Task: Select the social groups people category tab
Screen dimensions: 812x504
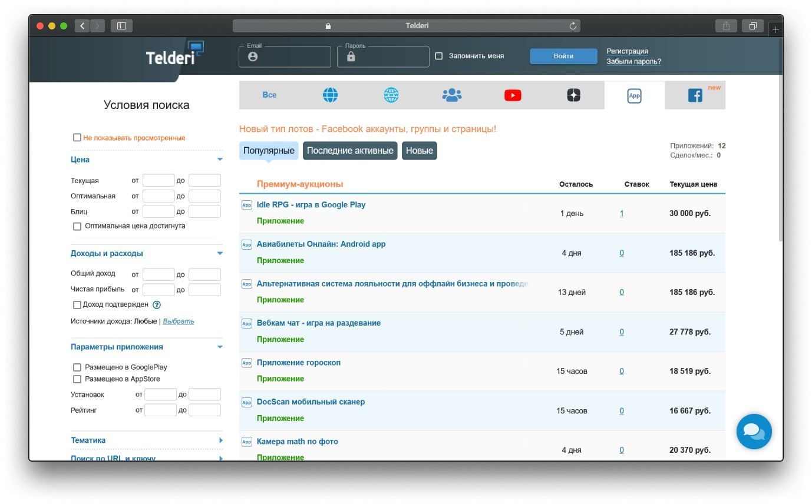Action: click(x=452, y=95)
